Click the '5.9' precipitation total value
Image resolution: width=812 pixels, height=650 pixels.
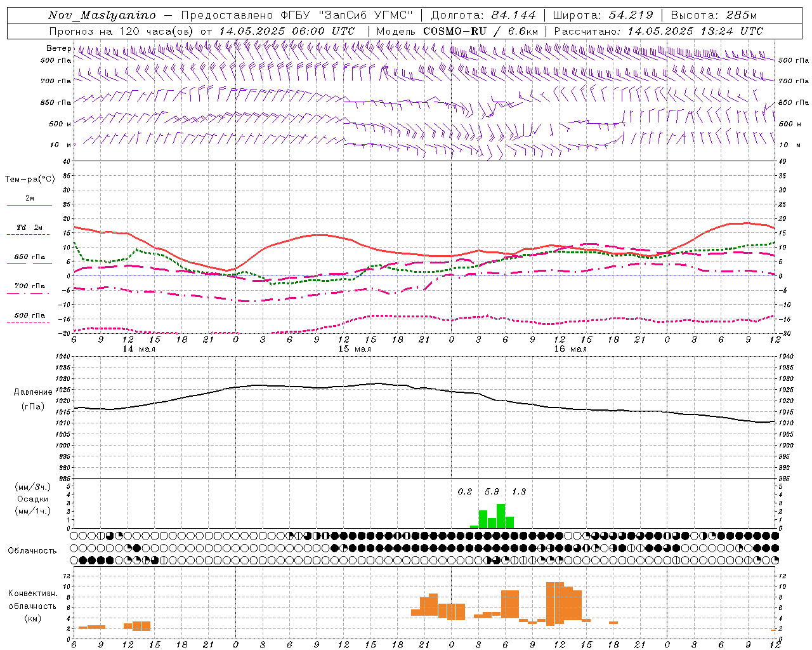pyautogui.click(x=492, y=491)
